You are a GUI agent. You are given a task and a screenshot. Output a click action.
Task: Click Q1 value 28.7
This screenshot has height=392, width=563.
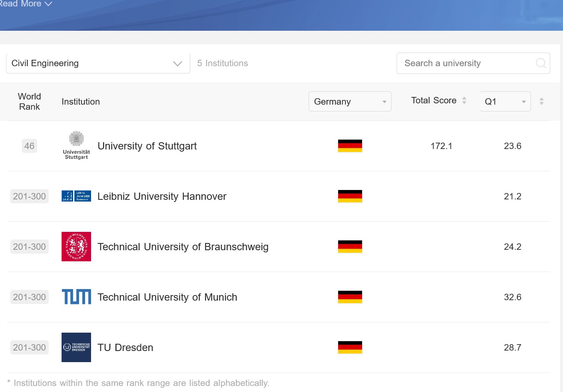tap(513, 348)
